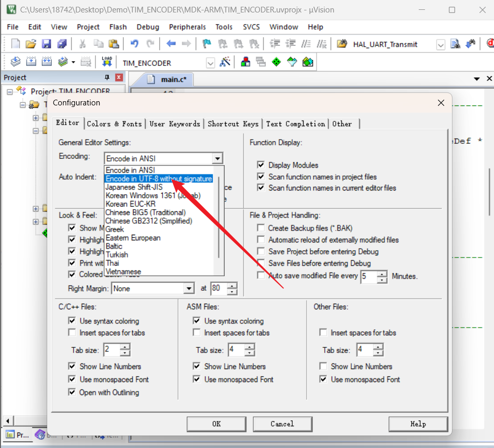Open the editor window list triangle dropdown
The width and height of the screenshot is (494, 448).
pyautogui.click(x=477, y=79)
